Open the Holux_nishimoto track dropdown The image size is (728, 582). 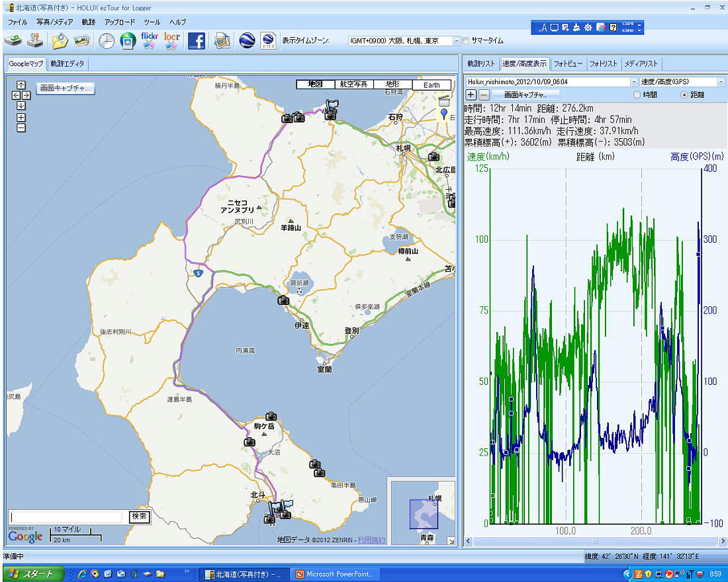coord(634,81)
